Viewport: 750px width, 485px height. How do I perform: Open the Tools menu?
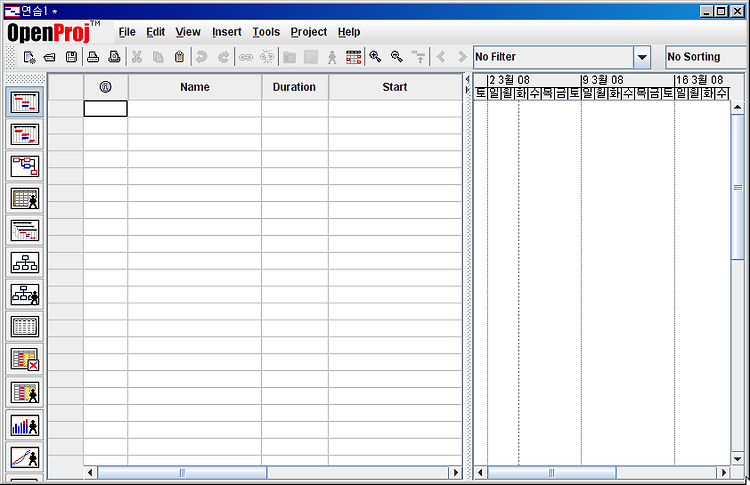click(266, 32)
